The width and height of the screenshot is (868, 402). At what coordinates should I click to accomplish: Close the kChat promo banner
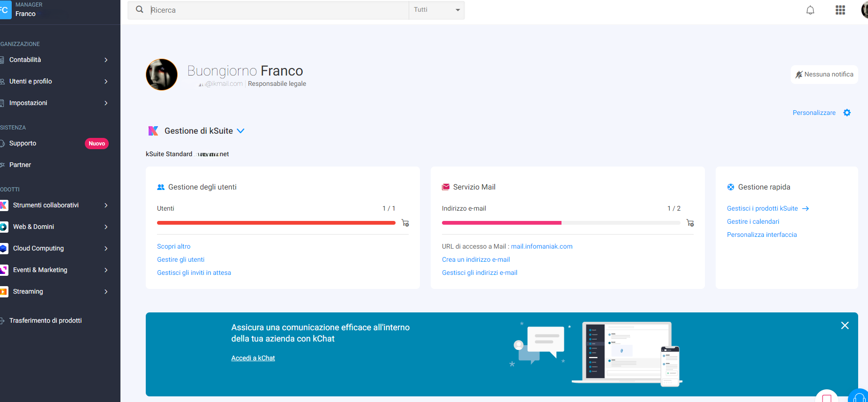pyautogui.click(x=845, y=326)
